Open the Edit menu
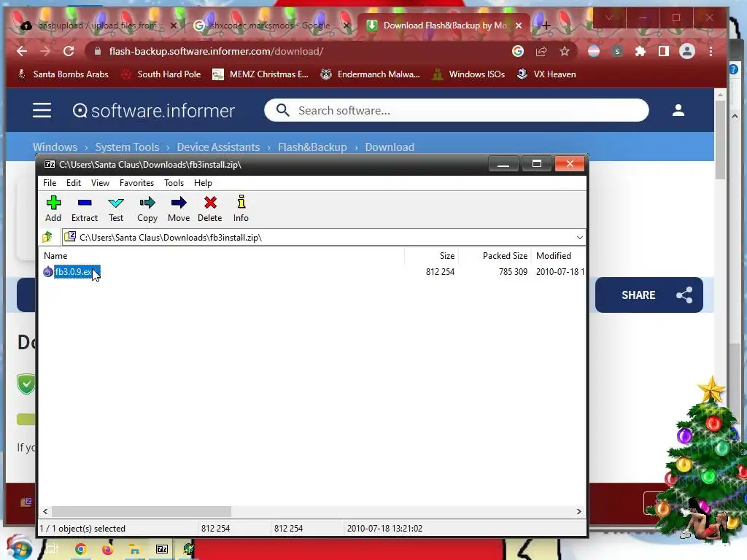This screenshot has height=560, width=747. coord(74,183)
